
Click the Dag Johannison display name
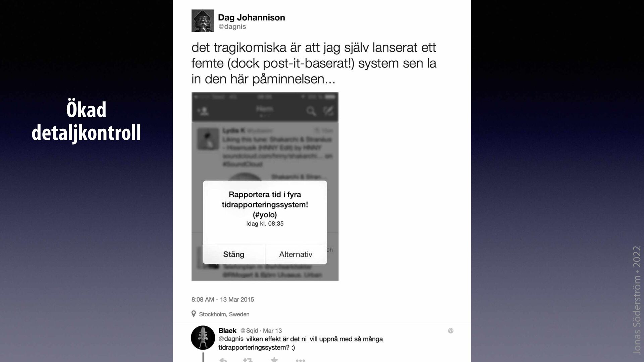252,17
